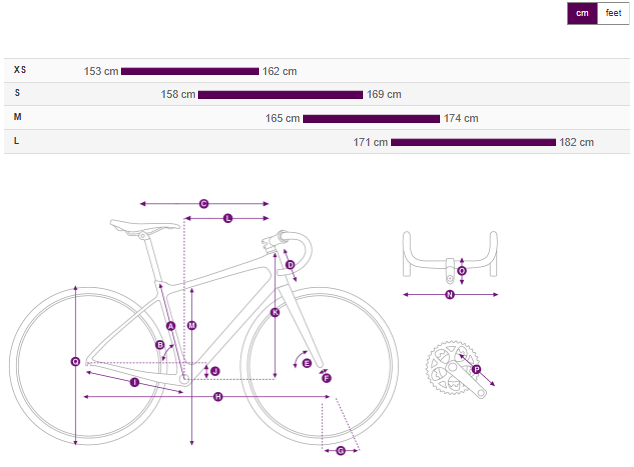The image size is (634, 467).
Task: Click the K marker on the bike diagram
Action: coord(275,313)
